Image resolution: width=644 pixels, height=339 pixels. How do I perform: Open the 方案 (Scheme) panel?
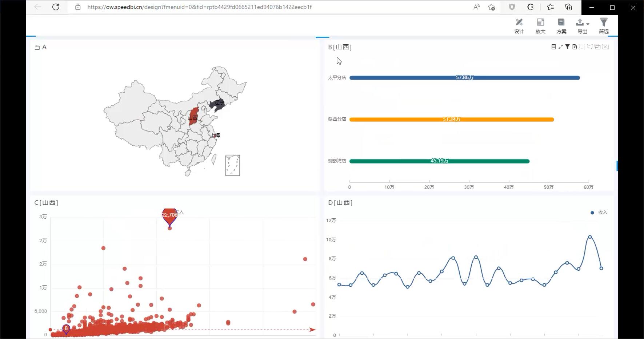coord(561,26)
